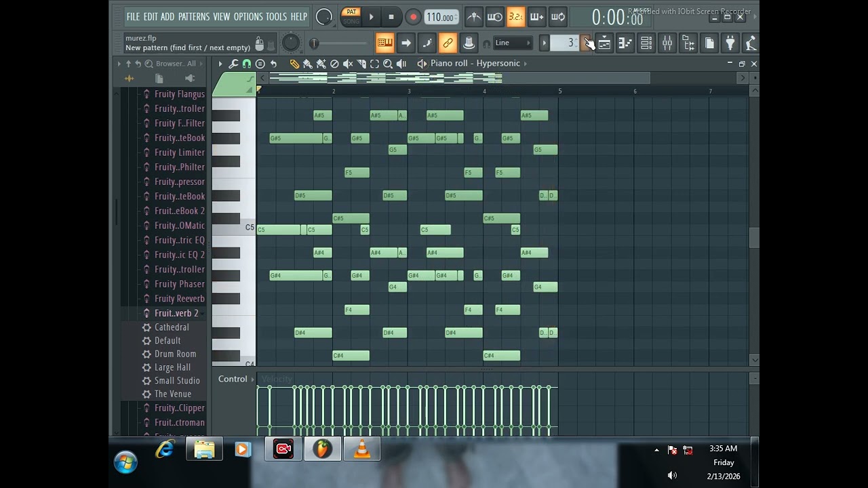Click the undo arrow in piano roll toolbar

coord(273,64)
